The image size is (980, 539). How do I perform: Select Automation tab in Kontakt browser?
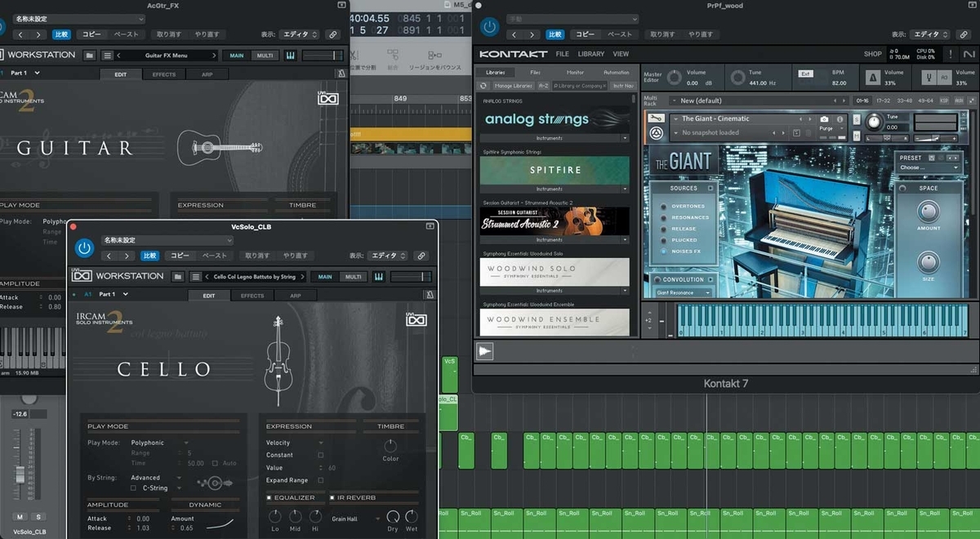[x=616, y=73]
